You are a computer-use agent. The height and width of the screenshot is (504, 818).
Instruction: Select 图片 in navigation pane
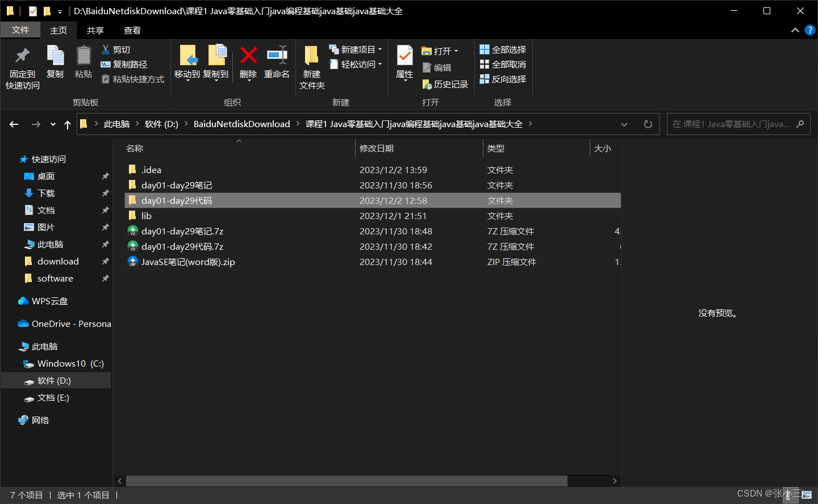click(45, 228)
